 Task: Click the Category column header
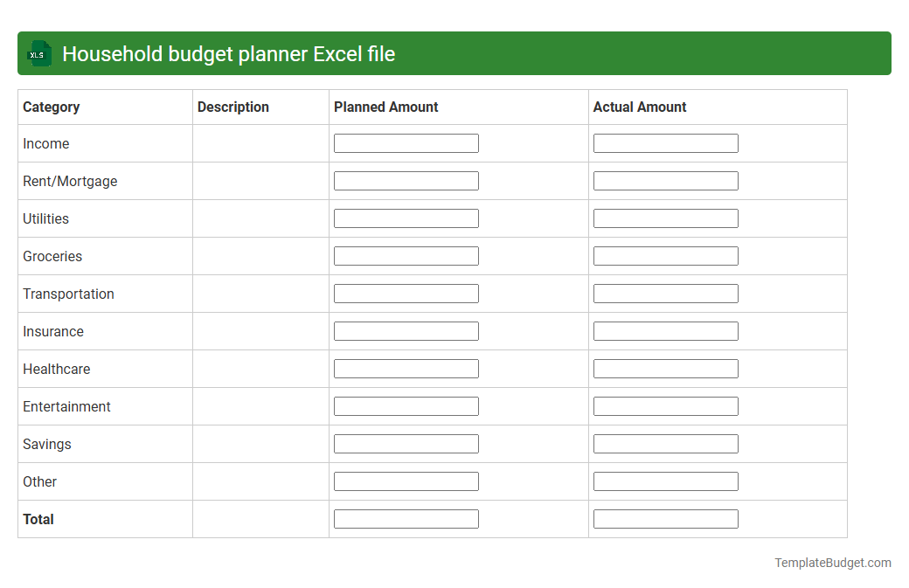(52, 107)
